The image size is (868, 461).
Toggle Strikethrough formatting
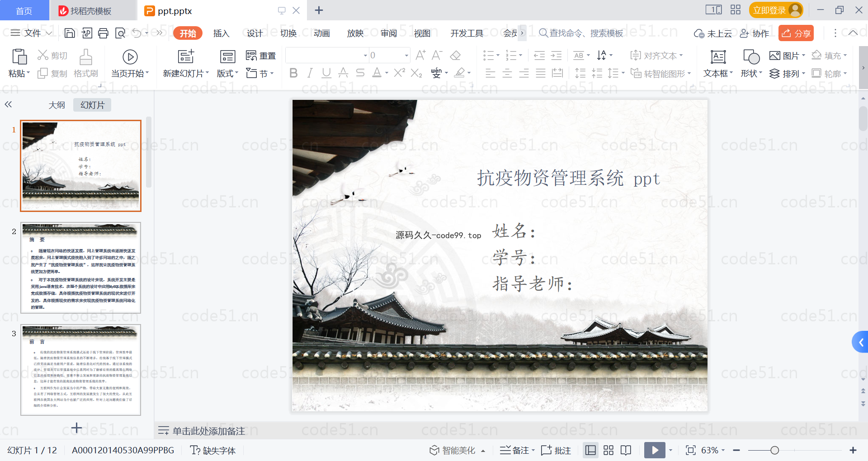pyautogui.click(x=360, y=73)
